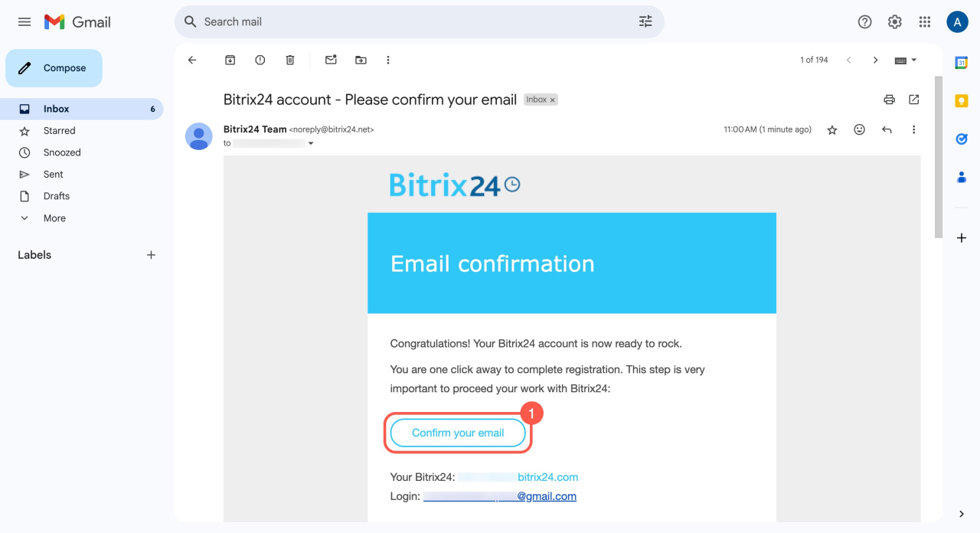Show recipient details dropdown arrow
This screenshot has height=533, width=980.
point(311,143)
